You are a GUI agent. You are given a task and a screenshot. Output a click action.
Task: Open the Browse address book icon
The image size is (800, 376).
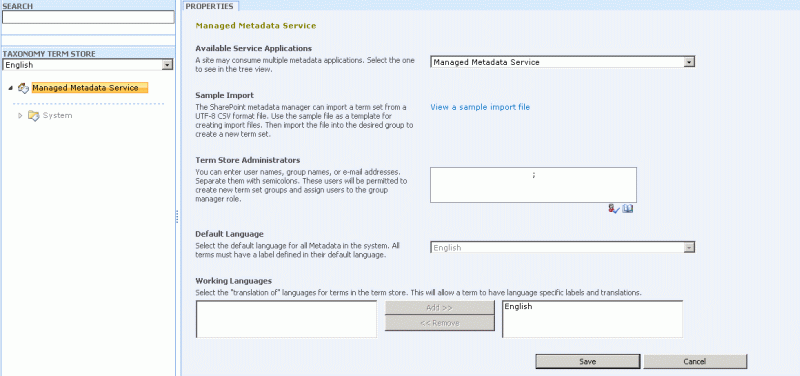(x=628, y=208)
